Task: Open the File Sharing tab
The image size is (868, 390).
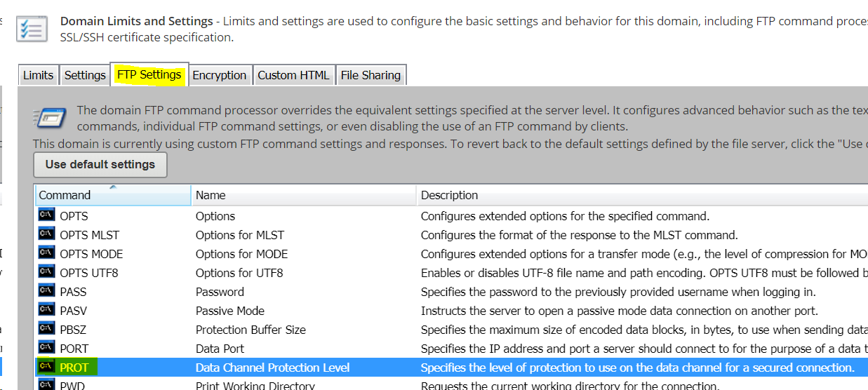Action: [370, 75]
